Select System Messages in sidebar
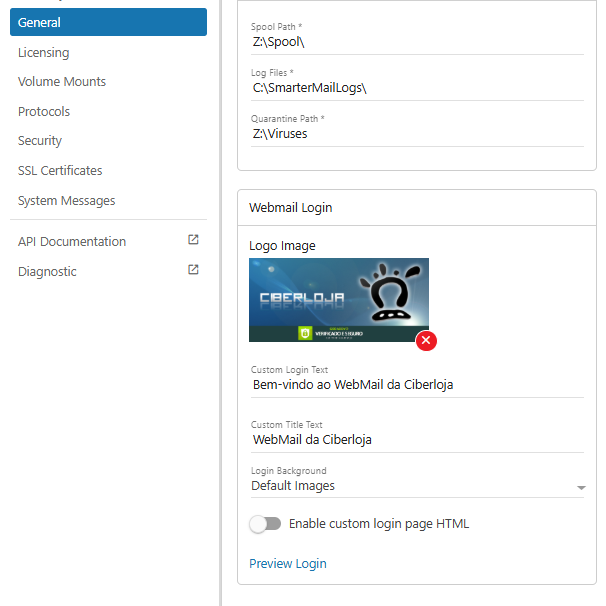606x606 pixels. [66, 201]
